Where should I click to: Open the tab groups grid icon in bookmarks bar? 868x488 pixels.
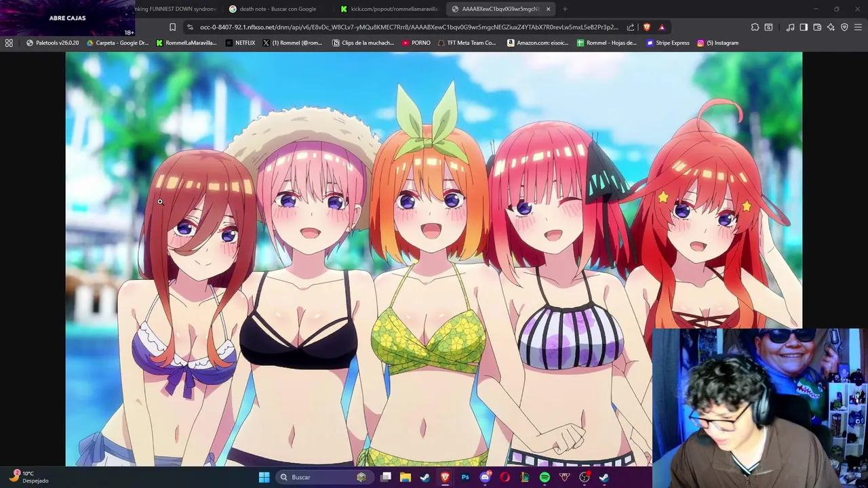9,43
